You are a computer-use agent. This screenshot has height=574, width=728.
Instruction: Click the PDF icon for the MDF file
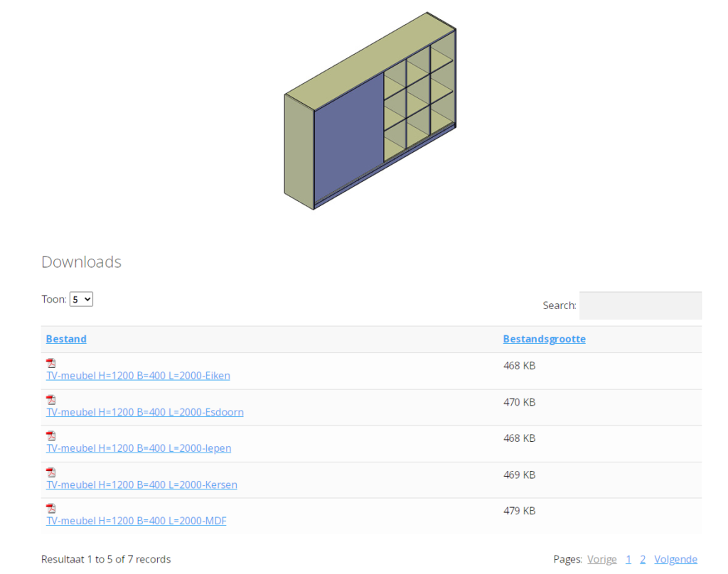[51, 508]
